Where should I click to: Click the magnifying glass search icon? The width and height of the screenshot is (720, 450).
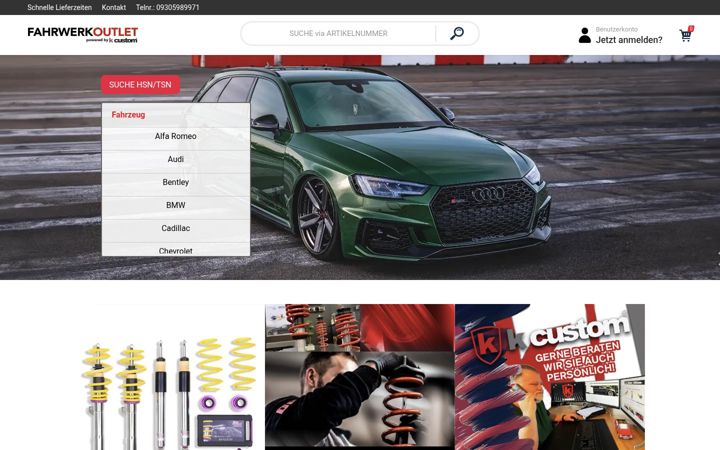456,33
